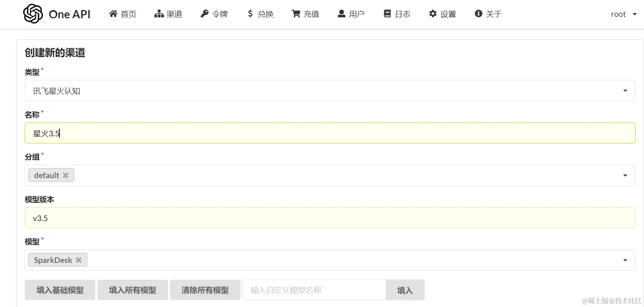Remove the SparkDesk model tag
This screenshot has height=307, width=644.
[78, 260]
